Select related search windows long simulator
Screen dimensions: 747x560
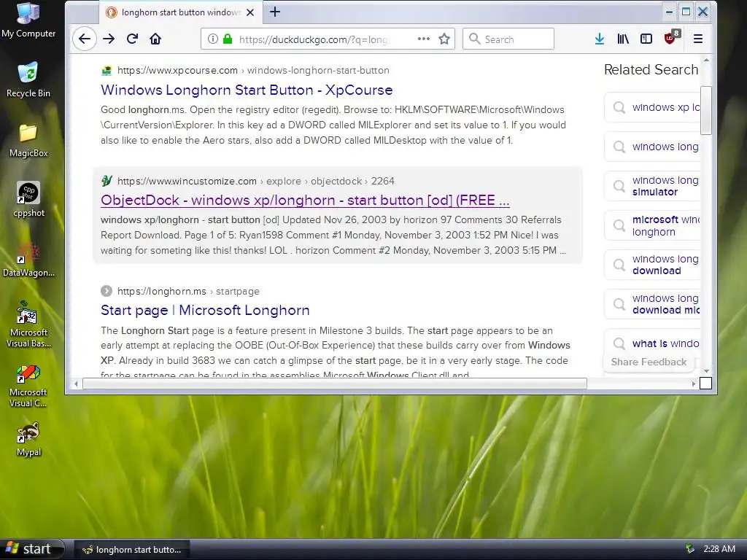[653, 186]
